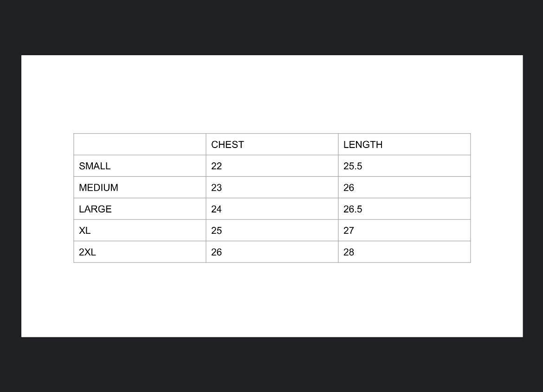543x392 pixels.
Task: Click chest value 22 for SMALL
Action: [x=217, y=166]
